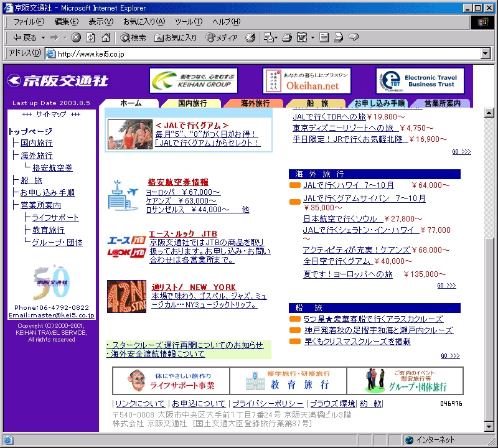Click the IE page icon in status bar

[x=8, y=440]
